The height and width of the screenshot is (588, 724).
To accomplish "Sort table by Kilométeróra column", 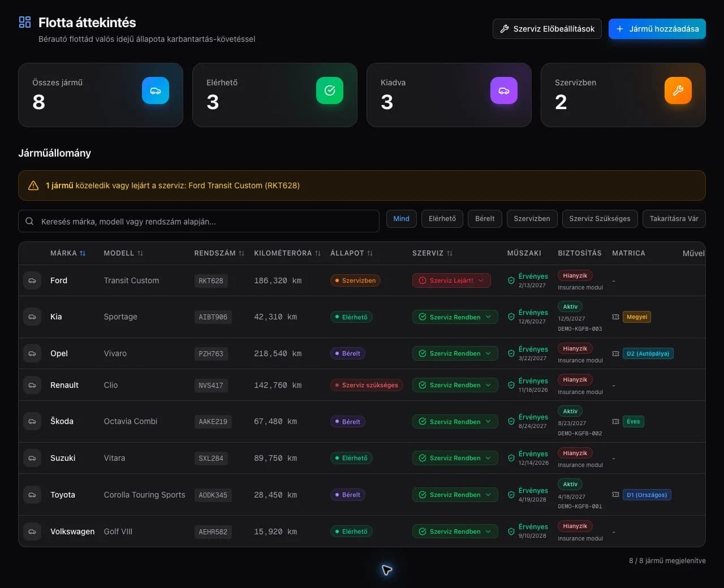I will pos(287,253).
